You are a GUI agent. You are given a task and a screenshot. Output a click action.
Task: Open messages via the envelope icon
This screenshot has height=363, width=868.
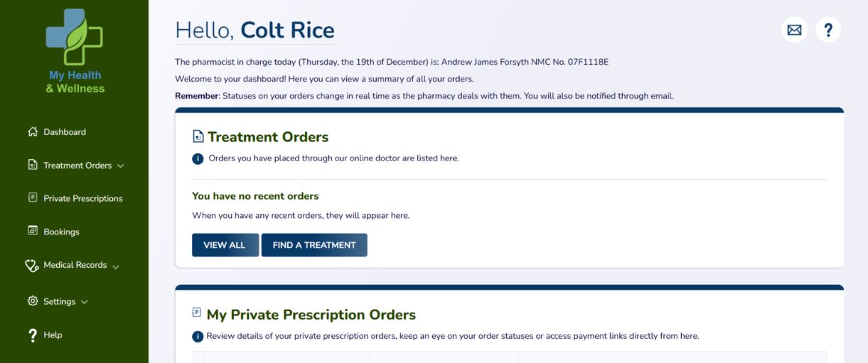[x=794, y=30]
